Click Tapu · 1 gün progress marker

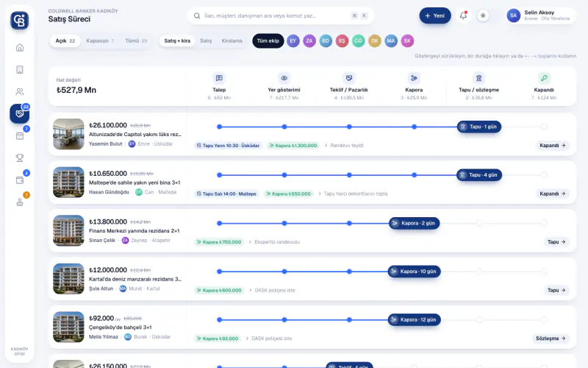[x=479, y=127]
